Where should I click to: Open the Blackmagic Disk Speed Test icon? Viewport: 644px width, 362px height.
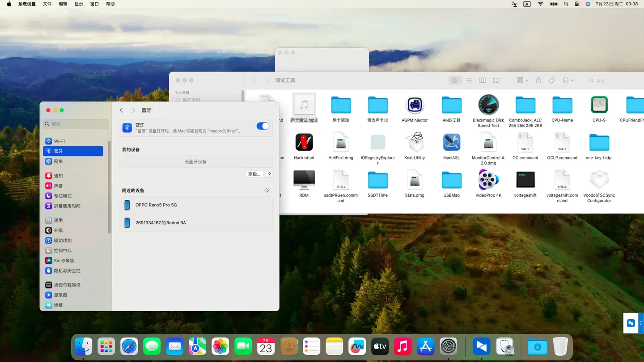click(488, 105)
